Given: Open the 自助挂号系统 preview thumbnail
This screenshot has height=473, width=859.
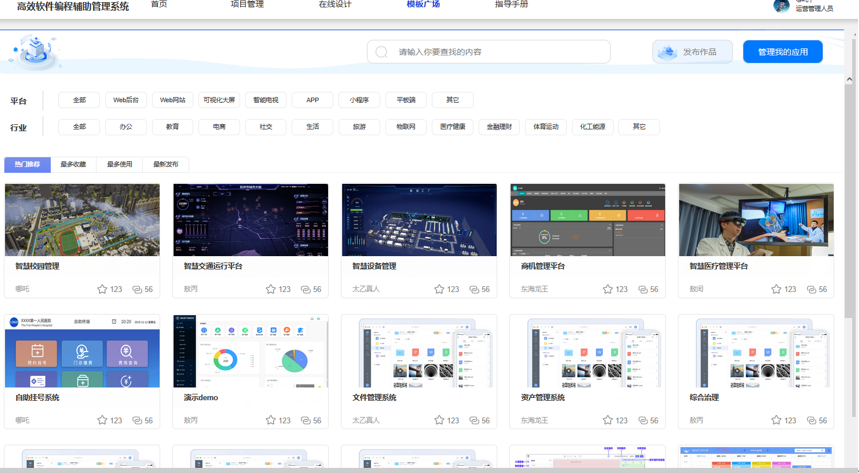Looking at the screenshot, I should click(82, 351).
